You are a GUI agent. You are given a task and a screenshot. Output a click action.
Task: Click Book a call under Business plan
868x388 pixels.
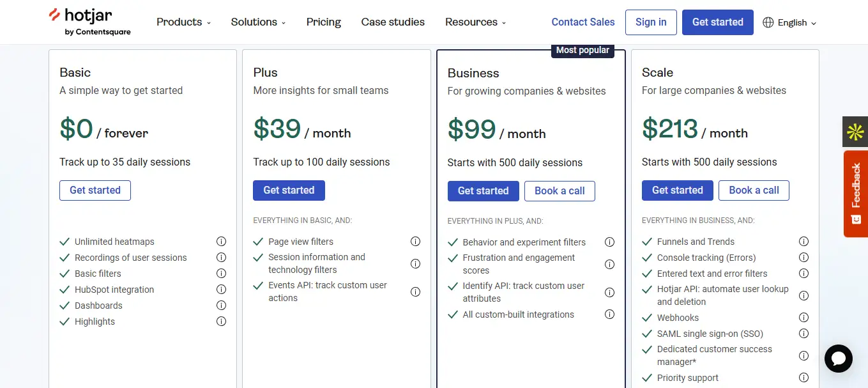(560, 190)
